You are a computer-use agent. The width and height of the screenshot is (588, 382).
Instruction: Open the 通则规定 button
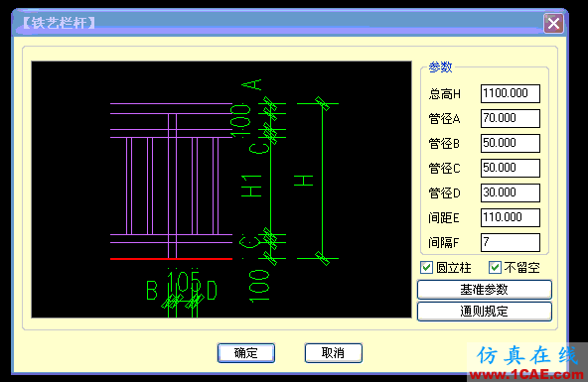click(x=484, y=312)
